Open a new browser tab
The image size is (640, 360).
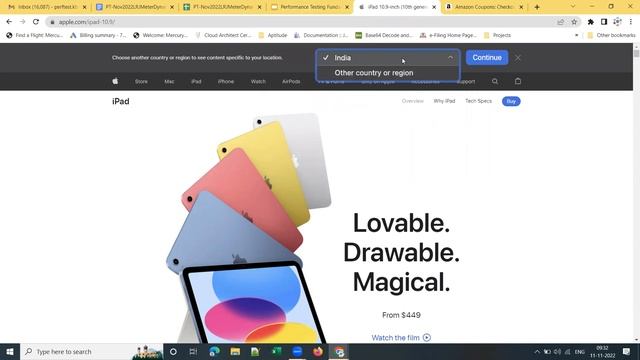click(537, 7)
